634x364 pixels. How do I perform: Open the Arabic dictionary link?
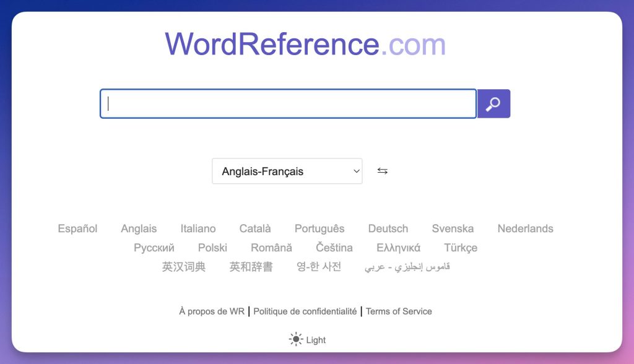[x=406, y=266]
